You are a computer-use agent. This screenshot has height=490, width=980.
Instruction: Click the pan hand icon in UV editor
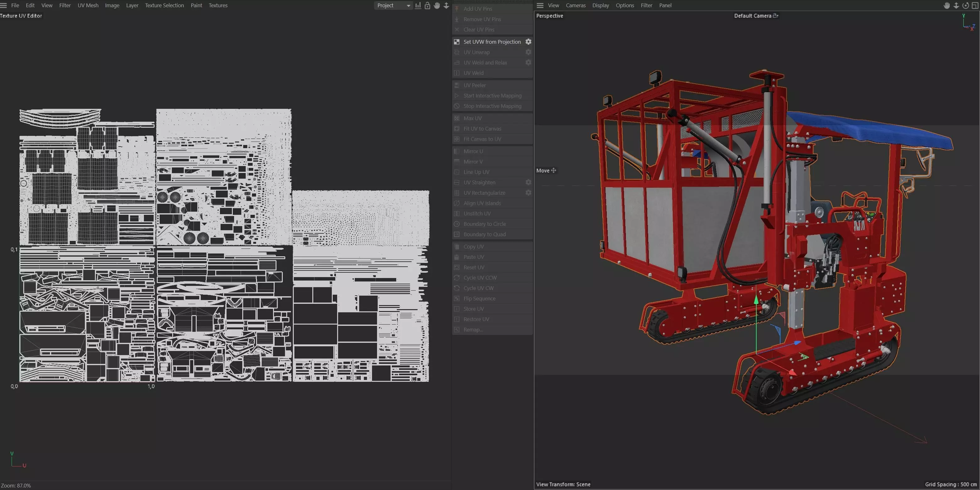(x=437, y=5)
